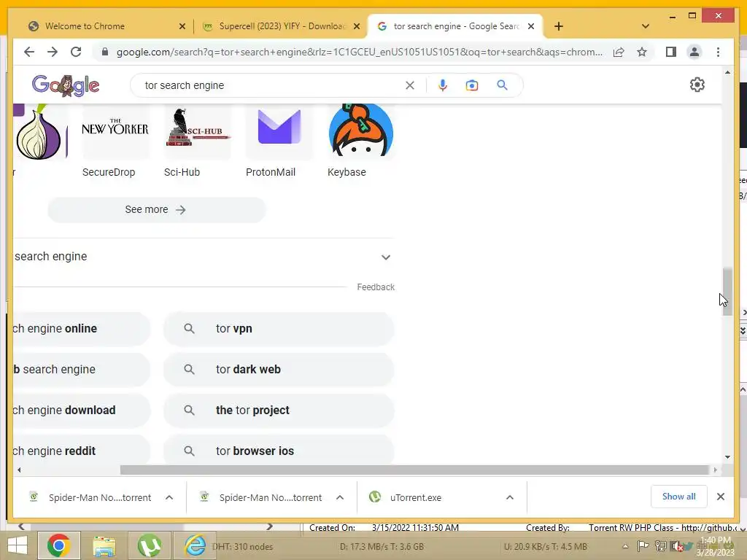This screenshot has width=747, height=560.
Task: Clear the search box text
Action: [410, 85]
